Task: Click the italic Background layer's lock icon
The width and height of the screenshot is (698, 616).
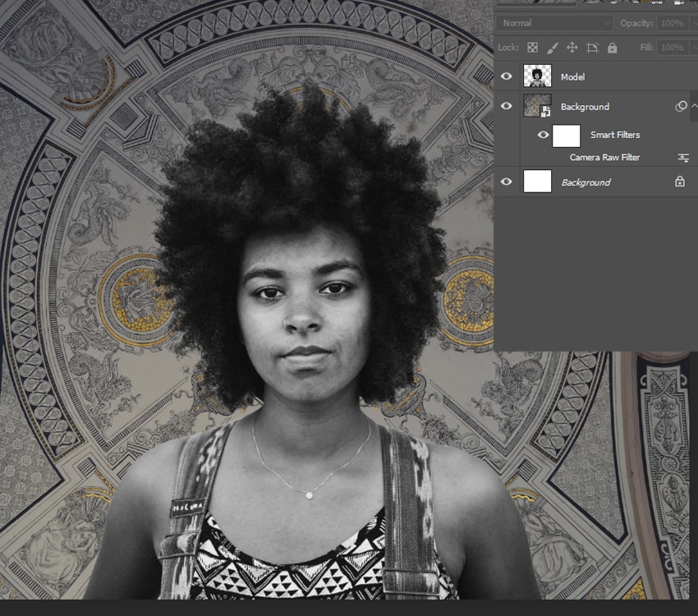Action: point(679,182)
